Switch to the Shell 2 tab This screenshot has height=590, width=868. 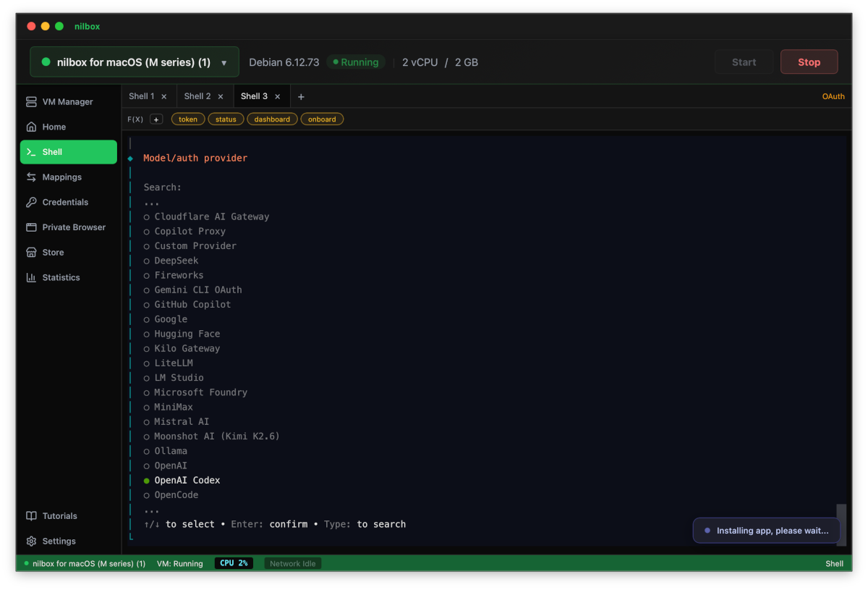(197, 96)
